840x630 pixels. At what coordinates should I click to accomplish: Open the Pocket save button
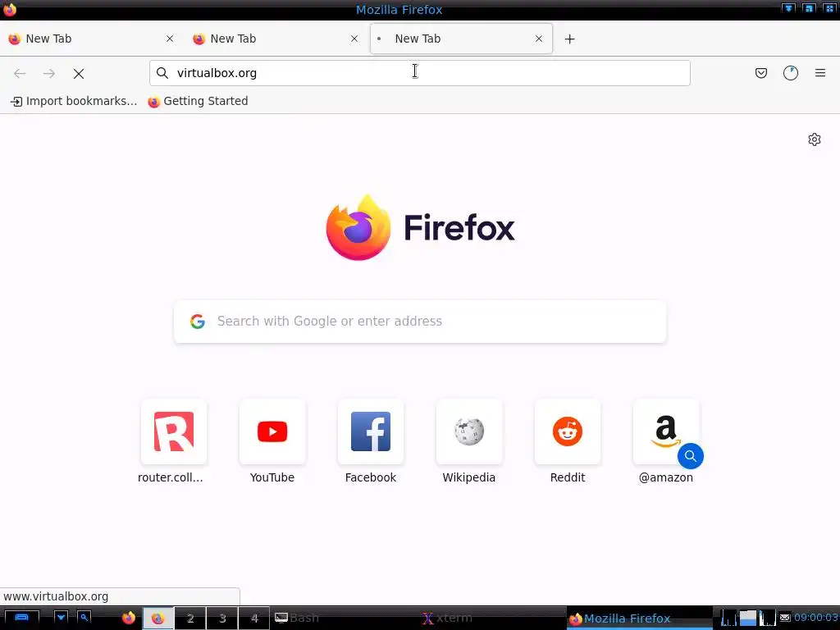coord(760,73)
